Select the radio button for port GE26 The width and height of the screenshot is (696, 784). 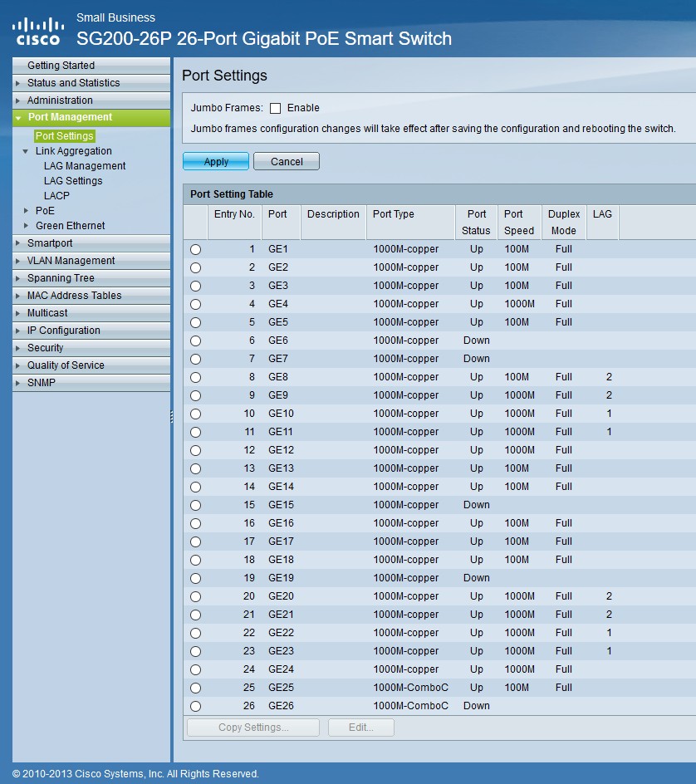[195, 706]
